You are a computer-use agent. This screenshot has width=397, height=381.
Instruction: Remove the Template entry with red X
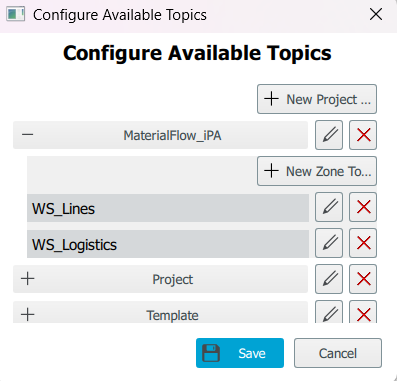point(363,312)
